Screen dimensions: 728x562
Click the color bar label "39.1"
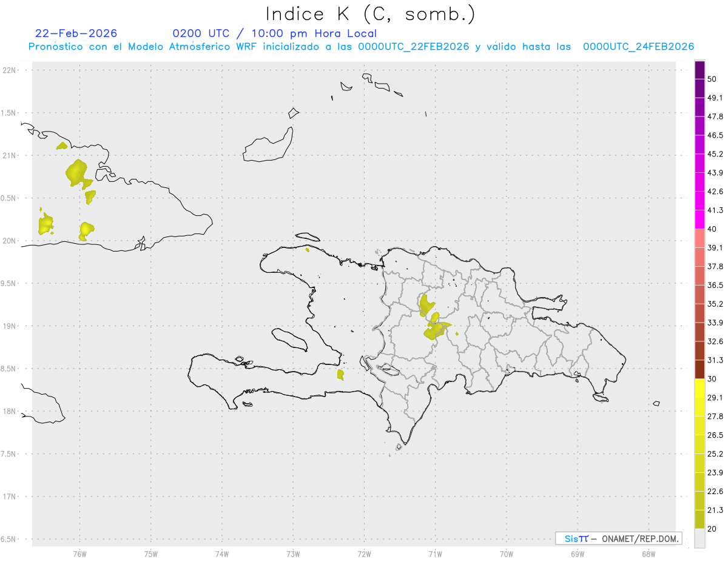tap(716, 248)
